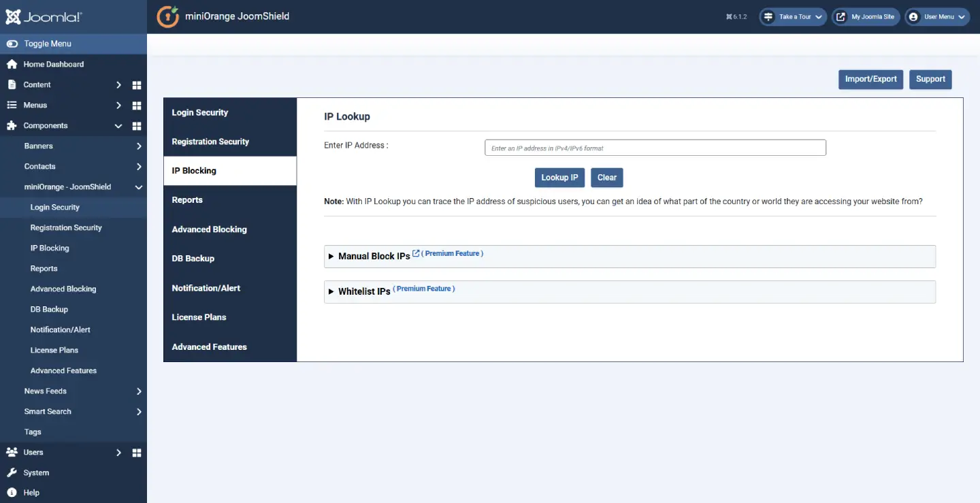Switch to the License Plans tab
The height and width of the screenshot is (503, 980).
tap(230, 317)
